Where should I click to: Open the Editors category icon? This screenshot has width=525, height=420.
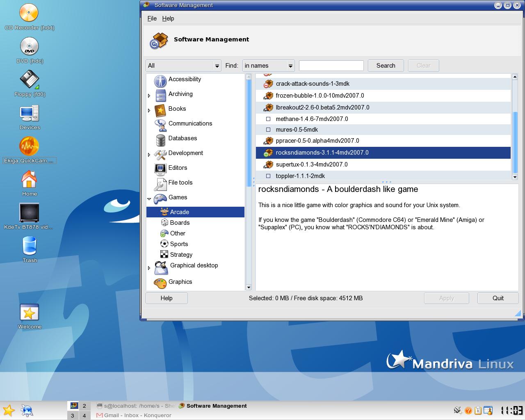(x=160, y=169)
